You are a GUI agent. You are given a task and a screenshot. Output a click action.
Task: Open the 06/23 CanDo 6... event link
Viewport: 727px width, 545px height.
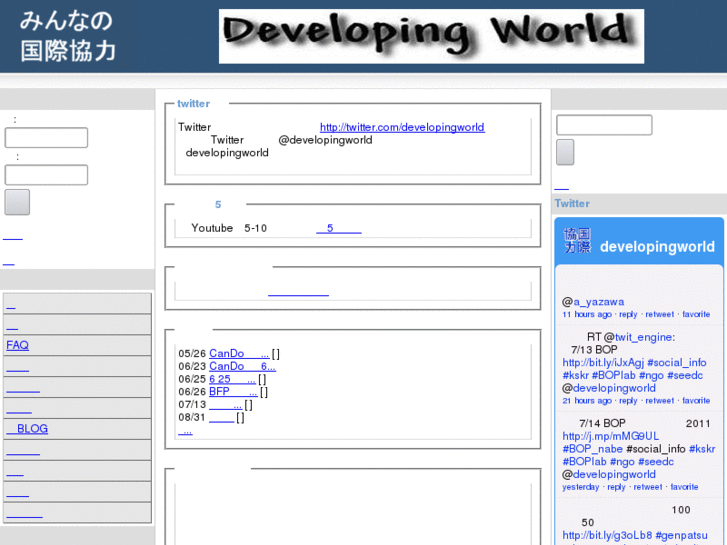[x=242, y=366]
